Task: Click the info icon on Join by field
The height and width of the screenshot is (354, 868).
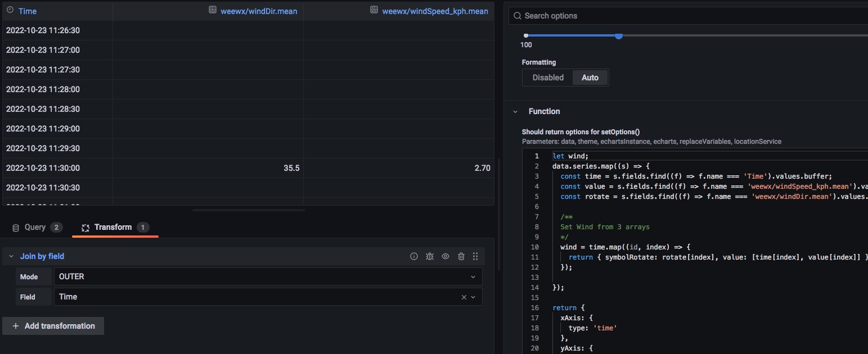Action: (x=414, y=256)
